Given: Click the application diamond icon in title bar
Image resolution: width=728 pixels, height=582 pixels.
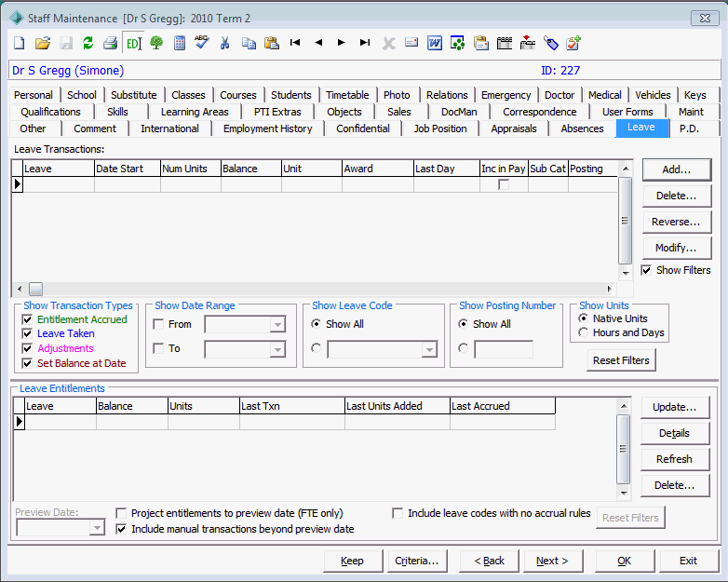Looking at the screenshot, I should click(17, 18).
